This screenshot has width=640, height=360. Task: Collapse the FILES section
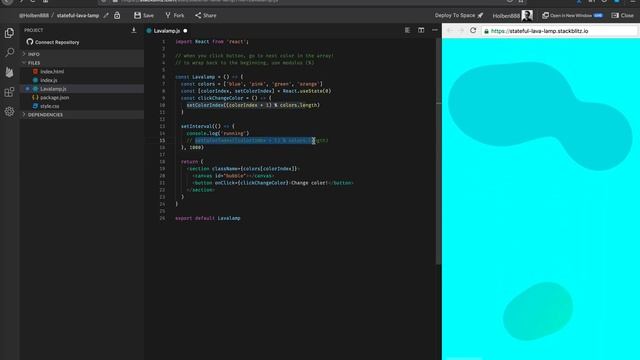82,63
